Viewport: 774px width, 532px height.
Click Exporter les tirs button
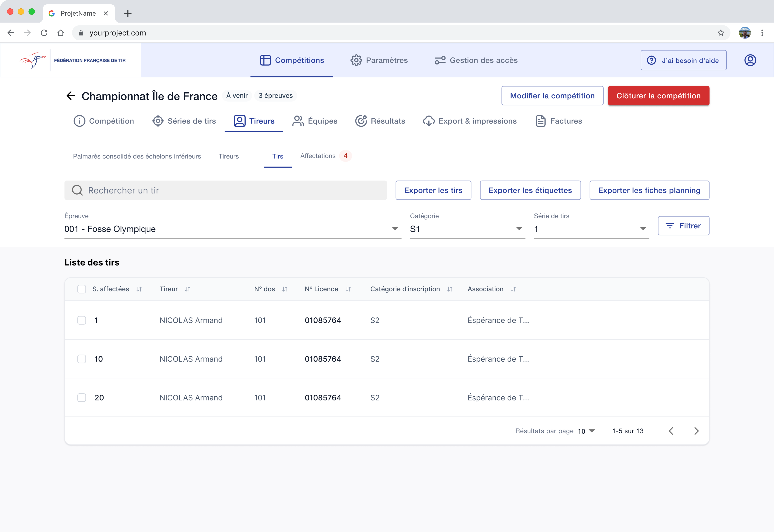click(433, 190)
